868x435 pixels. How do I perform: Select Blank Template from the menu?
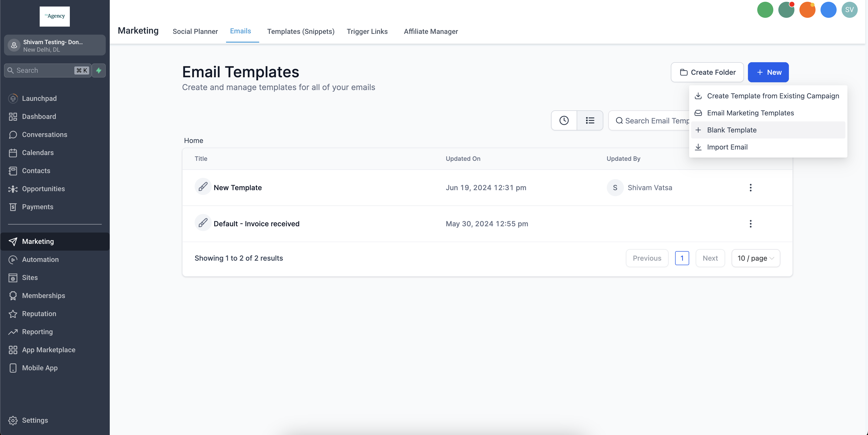click(x=732, y=130)
